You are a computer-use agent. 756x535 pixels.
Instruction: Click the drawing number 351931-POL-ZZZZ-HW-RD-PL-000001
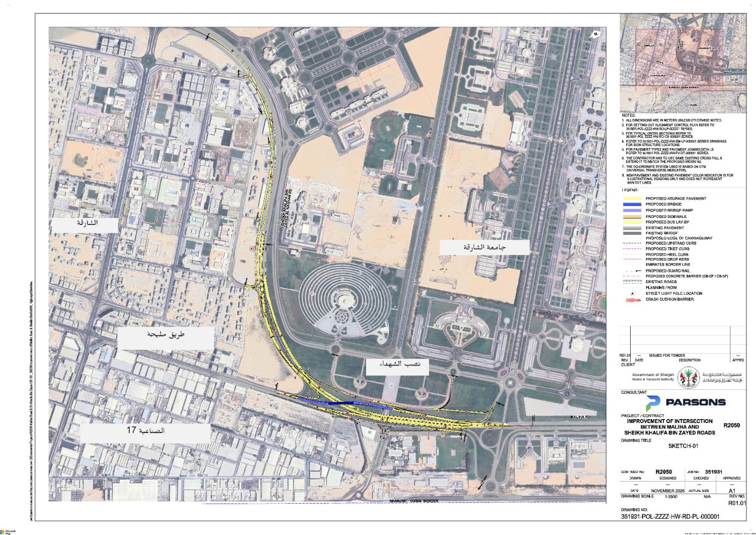(670, 516)
